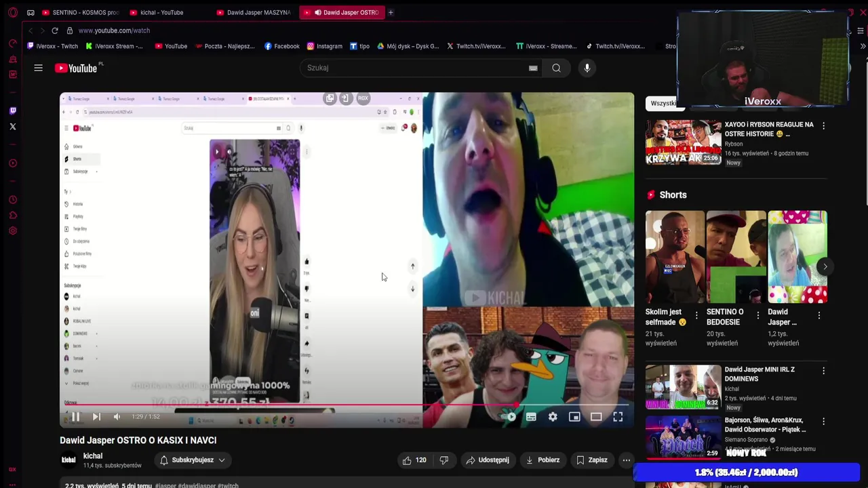The width and height of the screenshot is (868, 488).
Task: Download the video with Pobierz
Action: coord(542,460)
